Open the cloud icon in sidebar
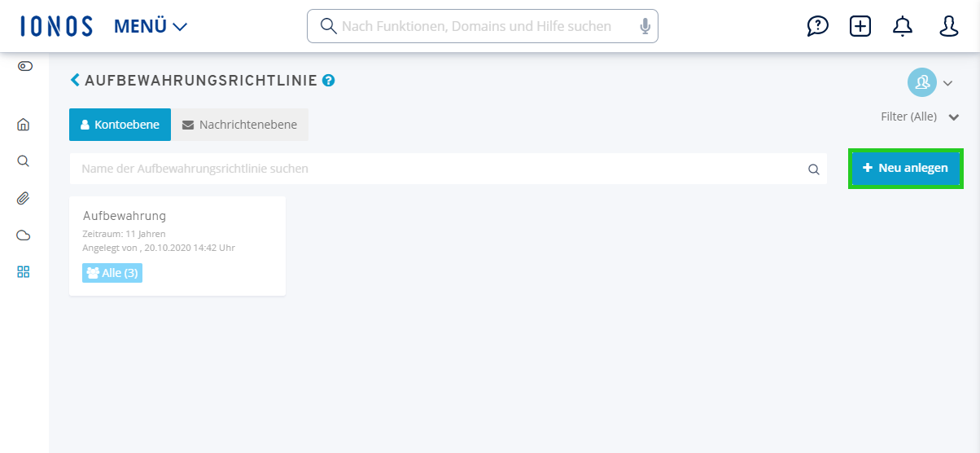Viewport: 980px width, 453px height. point(24,235)
